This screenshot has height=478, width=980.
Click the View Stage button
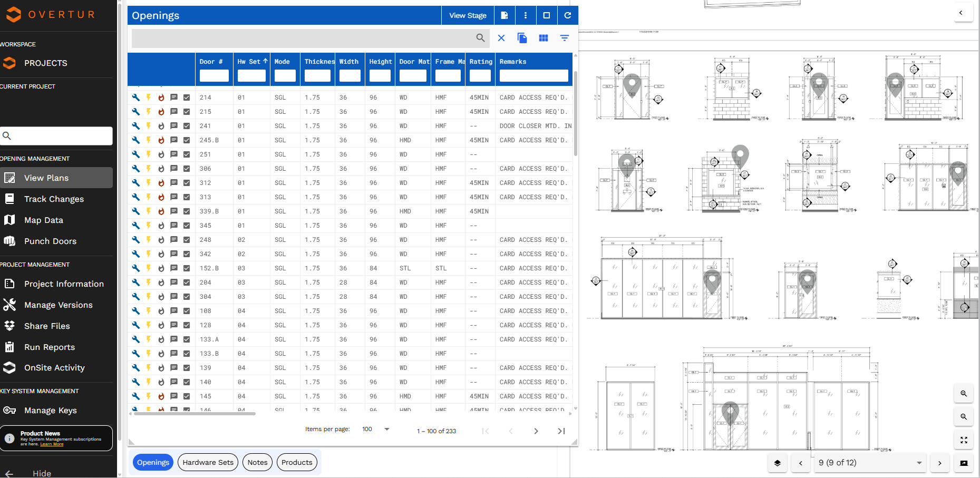click(468, 15)
